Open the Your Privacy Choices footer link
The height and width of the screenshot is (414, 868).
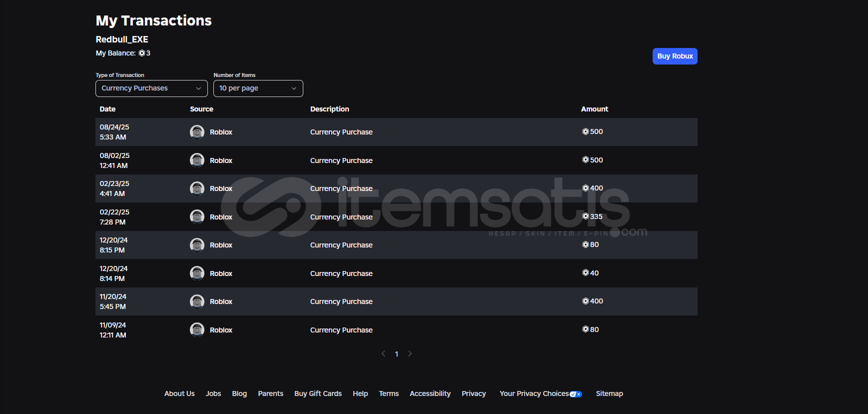pos(541,393)
